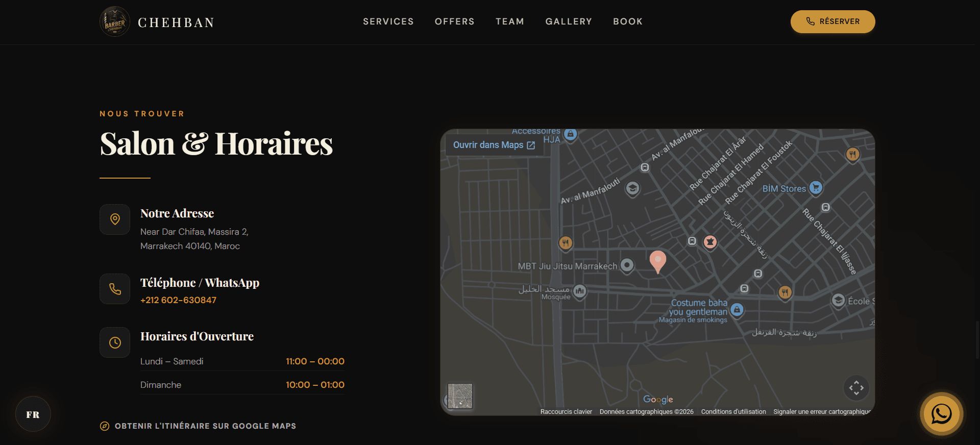Switch the map to satellite view thumbnail
The width and height of the screenshot is (980, 445).
460,396
